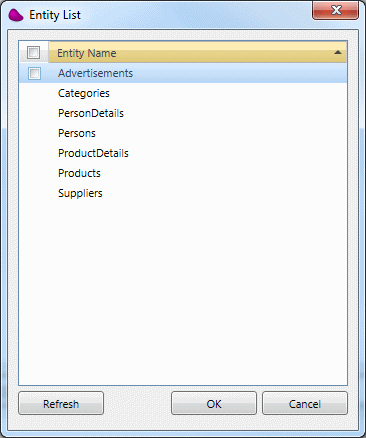Click the purple application icon in title bar
The height and width of the screenshot is (438, 366).
coord(16,15)
